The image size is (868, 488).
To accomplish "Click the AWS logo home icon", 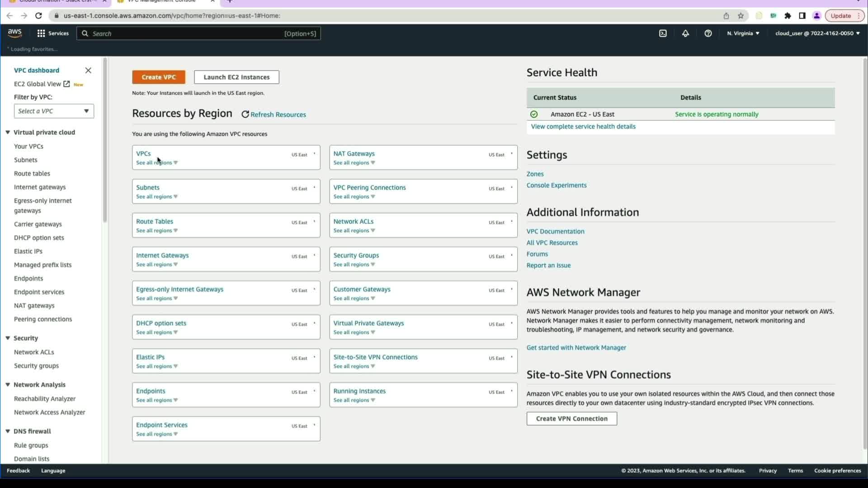I will pos(14,33).
